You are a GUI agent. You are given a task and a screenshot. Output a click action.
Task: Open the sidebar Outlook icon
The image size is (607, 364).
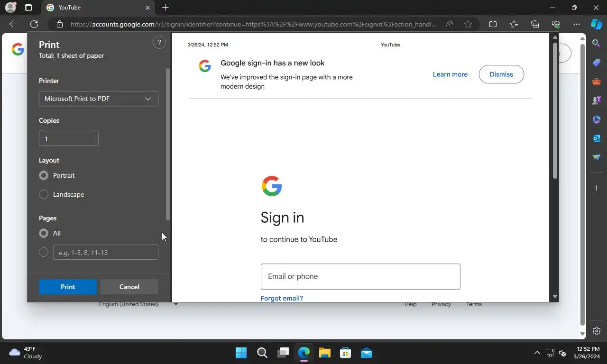597,138
